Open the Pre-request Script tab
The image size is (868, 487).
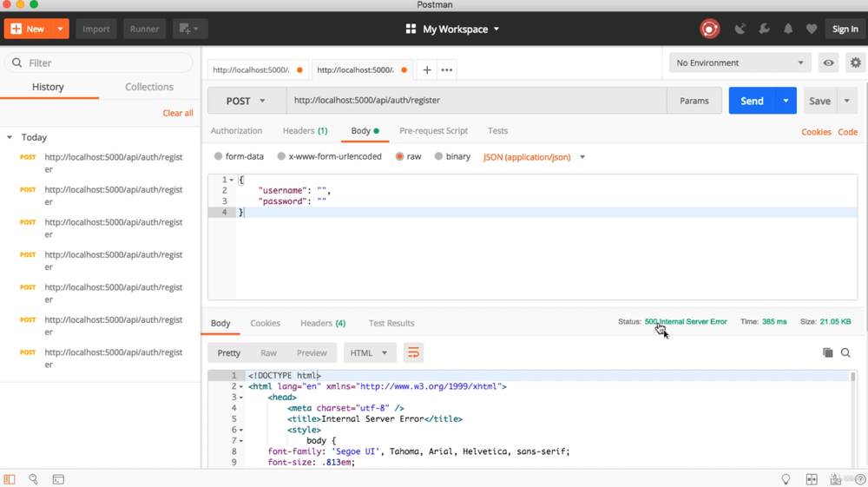433,131
